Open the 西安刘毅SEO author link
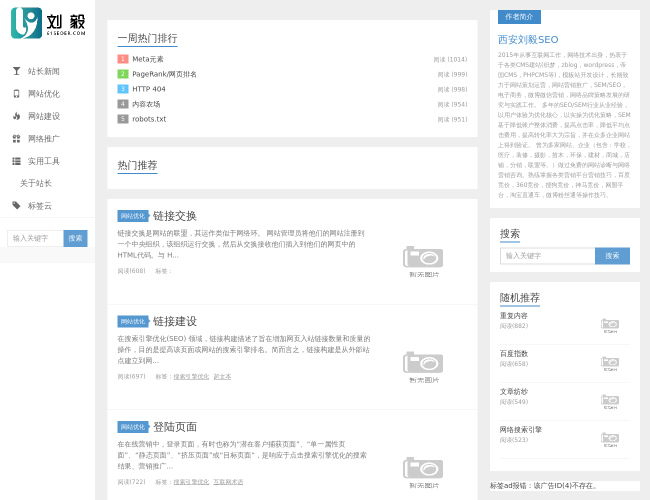The height and width of the screenshot is (500, 650). pyautogui.click(x=528, y=39)
